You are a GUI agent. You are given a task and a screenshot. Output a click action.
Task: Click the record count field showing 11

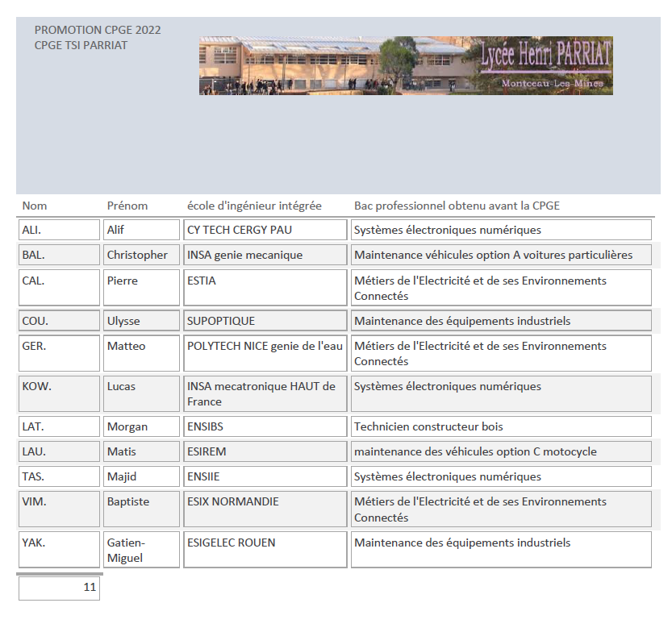click(x=59, y=588)
